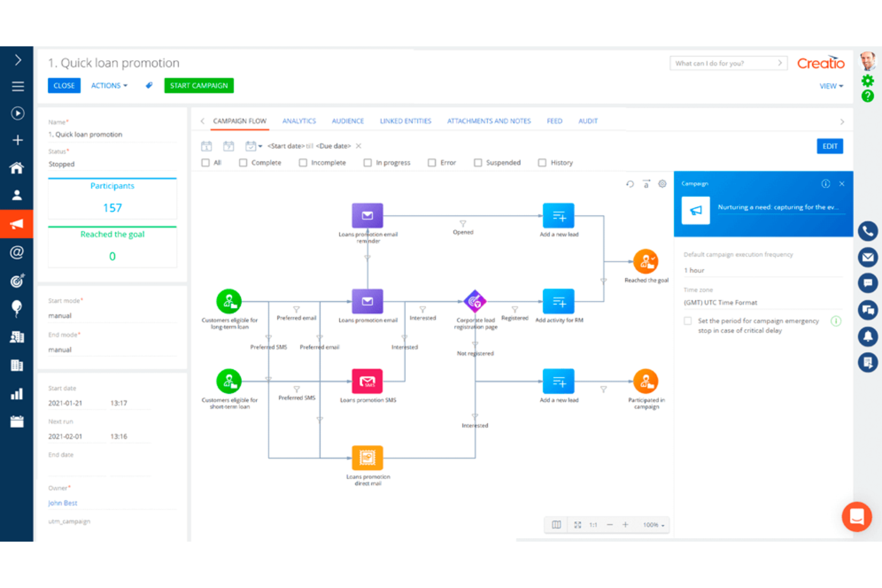
Task: Open the Email (@) section in sidebar
Action: click(17, 252)
